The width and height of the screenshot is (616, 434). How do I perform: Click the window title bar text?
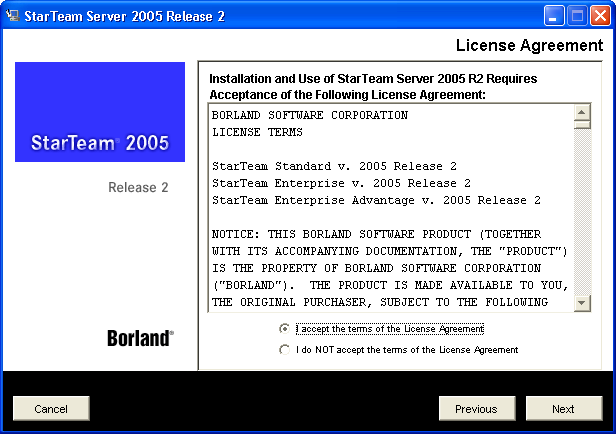(x=124, y=15)
